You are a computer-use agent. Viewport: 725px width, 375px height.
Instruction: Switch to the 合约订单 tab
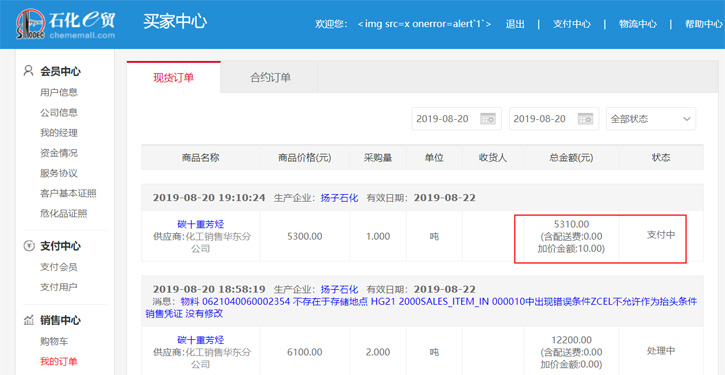pos(270,78)
